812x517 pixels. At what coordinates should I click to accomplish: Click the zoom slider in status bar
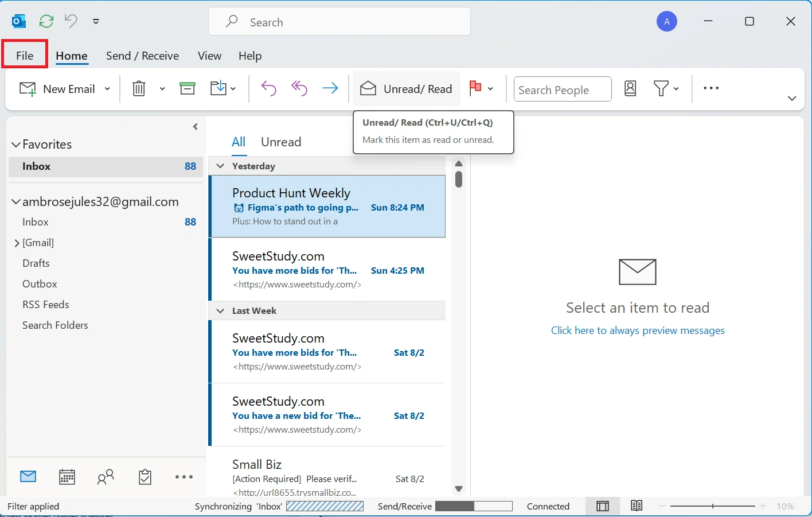pyautogui.click(x=712, y=506)
